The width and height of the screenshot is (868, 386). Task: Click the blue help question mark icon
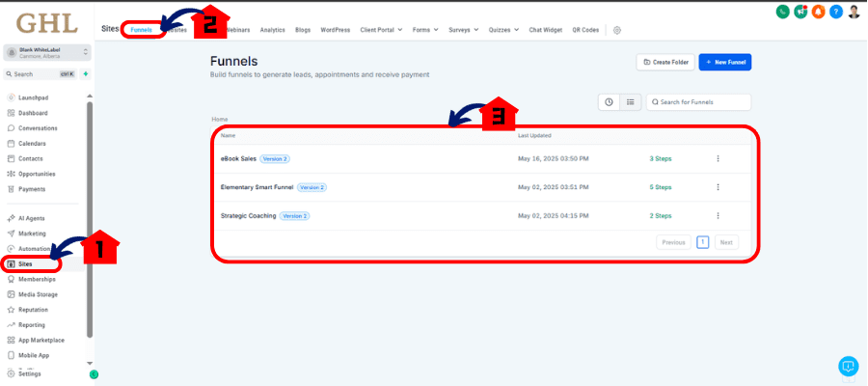[x=836, y=12]
